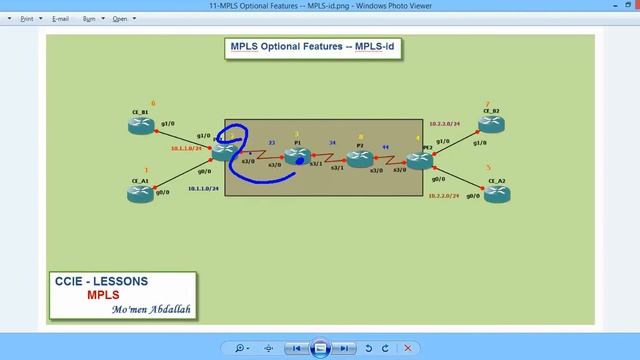Open the zoom magnifier control
This screenshot has height=360, width=640.
point(242,348)
